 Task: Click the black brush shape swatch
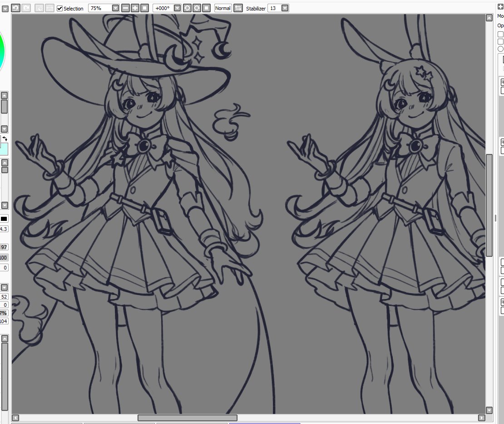[4, 219]
